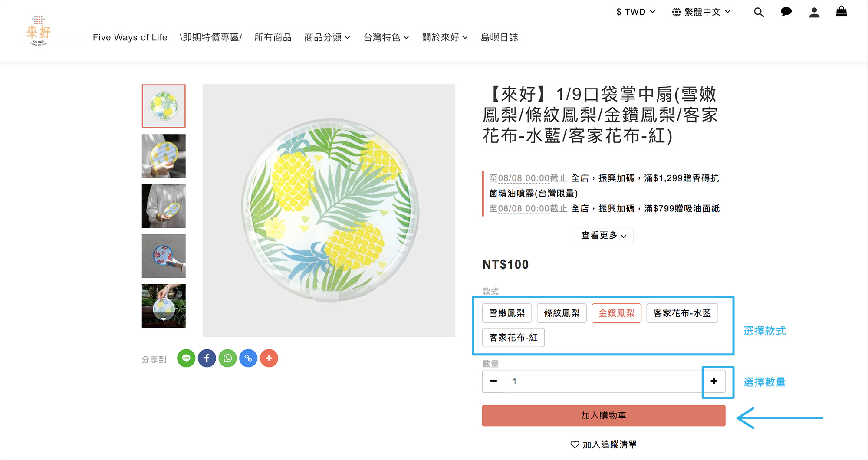View the blue floral fan thumbnail
The image size is (868, 460).
click(164, 256)
